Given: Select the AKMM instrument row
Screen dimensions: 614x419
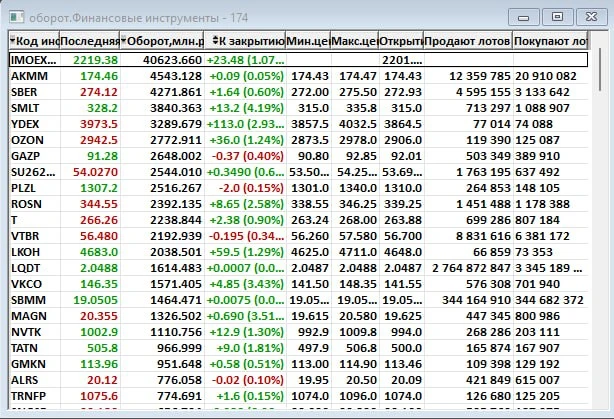Looking at the screenshot, I should [298, 76].
